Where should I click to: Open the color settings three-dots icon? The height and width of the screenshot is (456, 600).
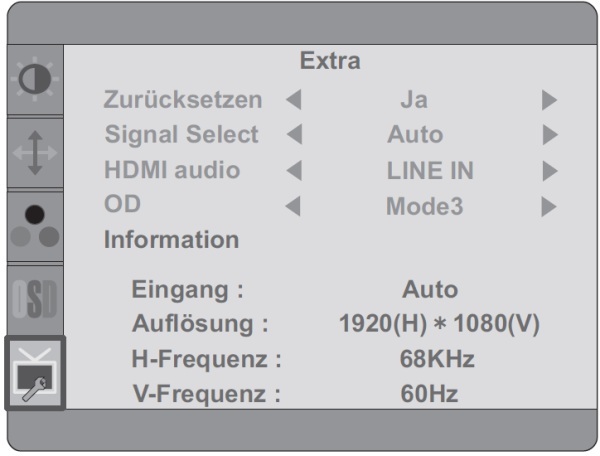pos(35,226)
